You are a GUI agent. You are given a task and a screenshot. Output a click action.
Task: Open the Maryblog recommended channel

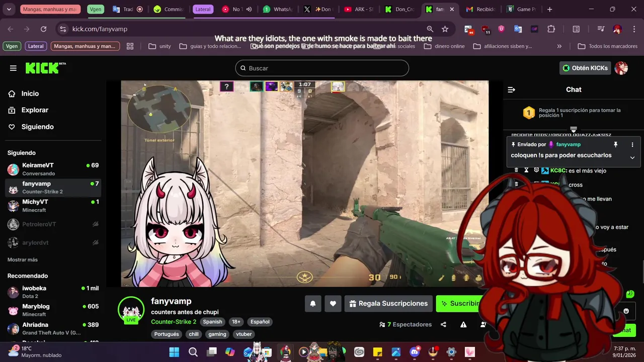tap(53, 310)
